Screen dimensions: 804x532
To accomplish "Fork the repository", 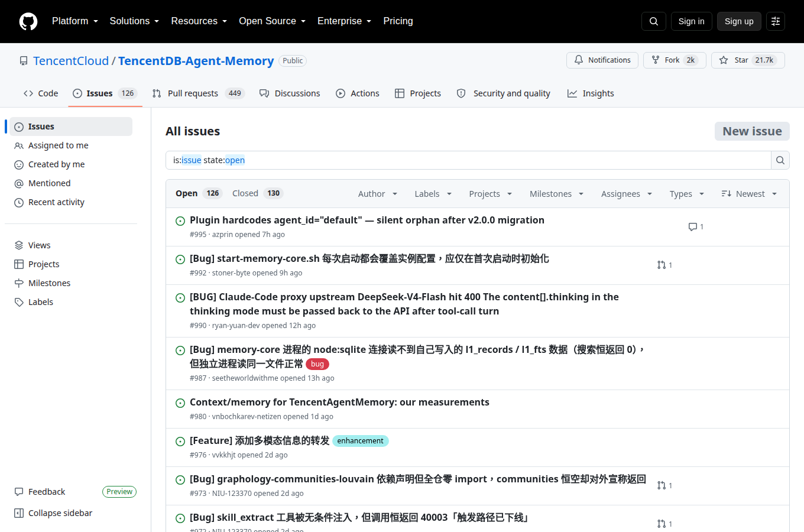I will 675,60.
